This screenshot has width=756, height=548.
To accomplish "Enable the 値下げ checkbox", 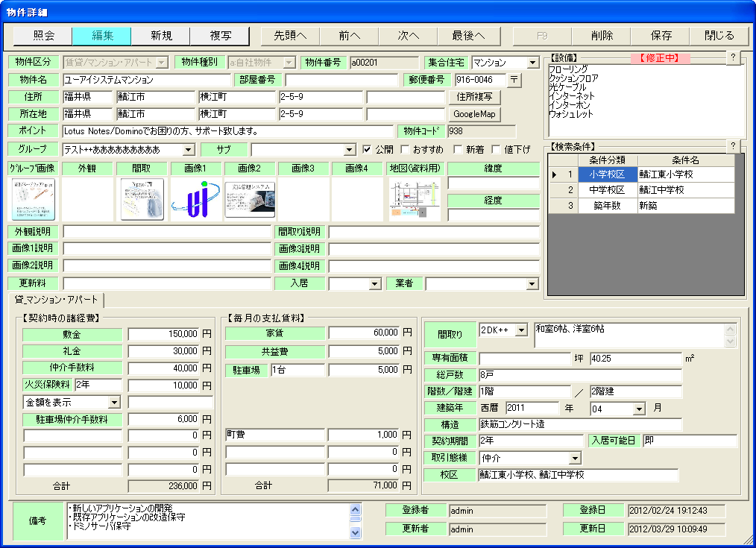I will pyautogui.click(x=496, y=149).
